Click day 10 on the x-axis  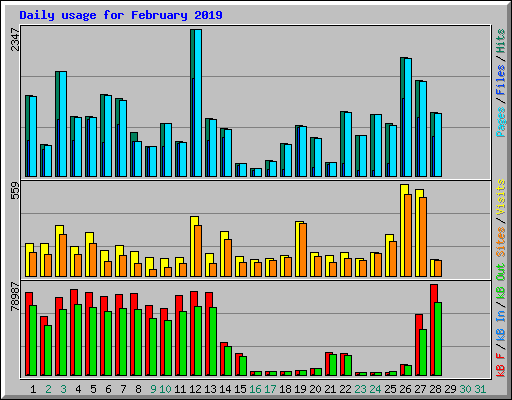click(x=165, y=389)
